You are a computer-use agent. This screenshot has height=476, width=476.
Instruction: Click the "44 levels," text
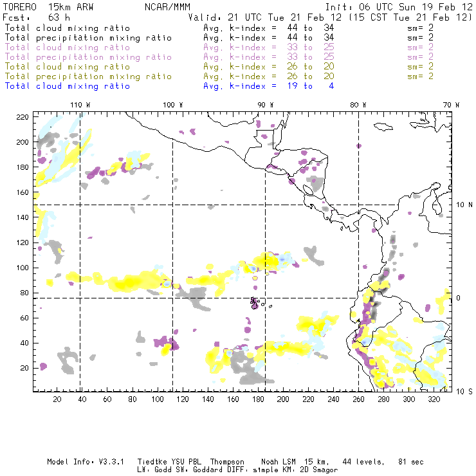point(363,462)
